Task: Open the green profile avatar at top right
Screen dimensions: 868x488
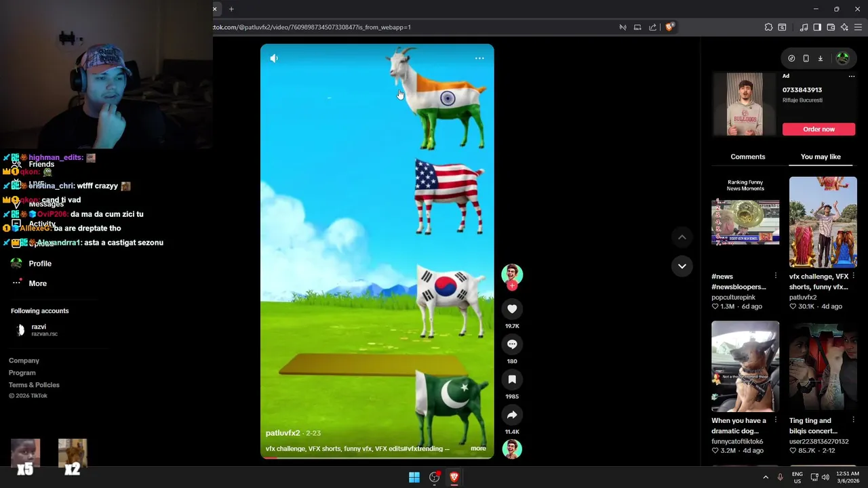Action: [x=843, y=58]
